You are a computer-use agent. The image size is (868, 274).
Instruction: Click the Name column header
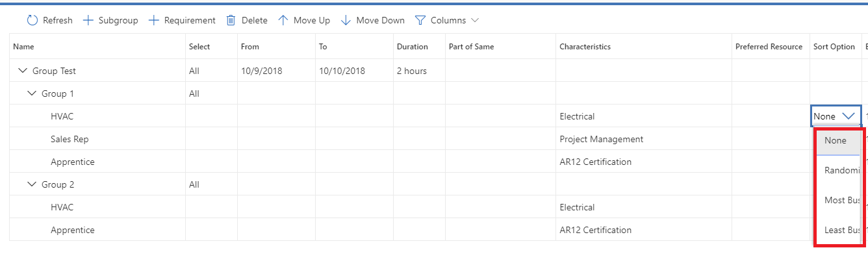[x=24, y=47]
